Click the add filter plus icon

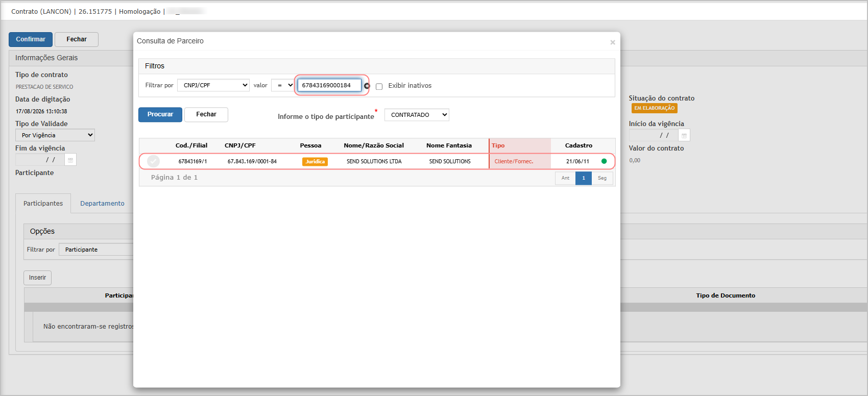[x=367, y=86]
